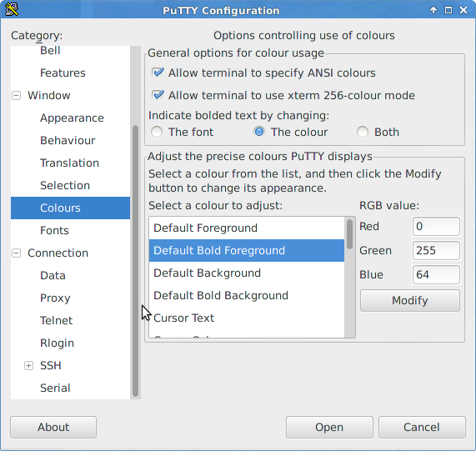Select Default Bold Background in colour list
476x451 pixels.
coord(247,295)
